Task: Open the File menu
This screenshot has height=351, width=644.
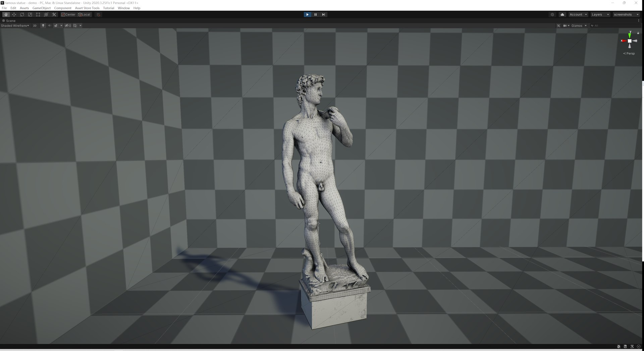Action: point(4,8)
